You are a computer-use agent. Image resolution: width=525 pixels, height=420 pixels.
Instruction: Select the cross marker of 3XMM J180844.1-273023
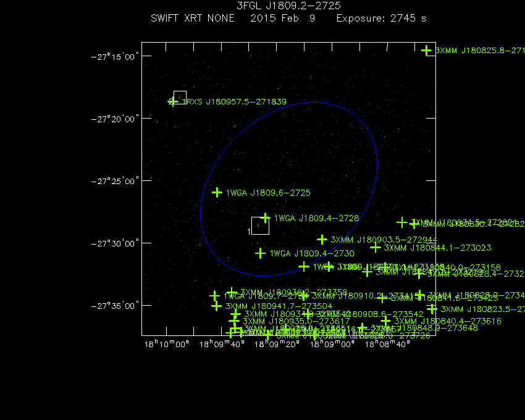(x=376, y=248)
